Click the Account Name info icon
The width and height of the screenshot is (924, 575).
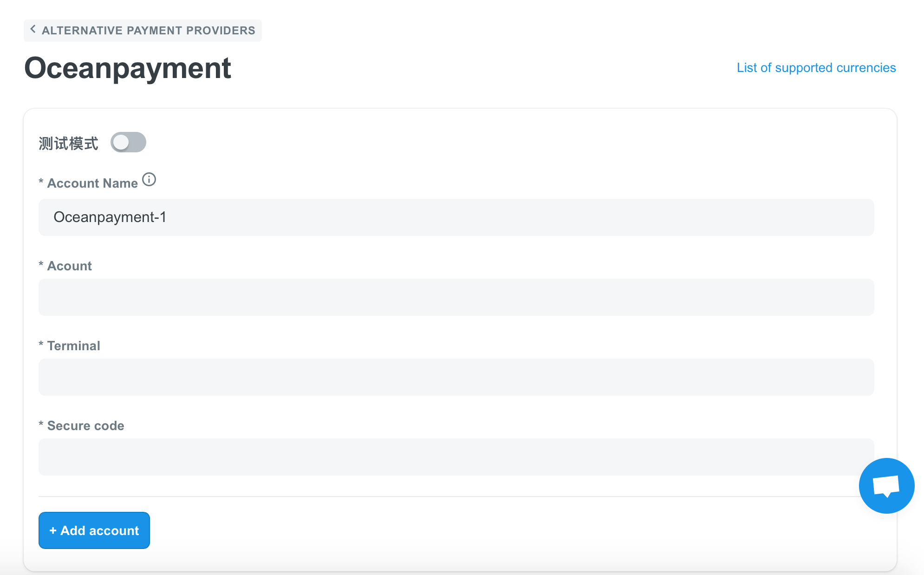[149, 179]
